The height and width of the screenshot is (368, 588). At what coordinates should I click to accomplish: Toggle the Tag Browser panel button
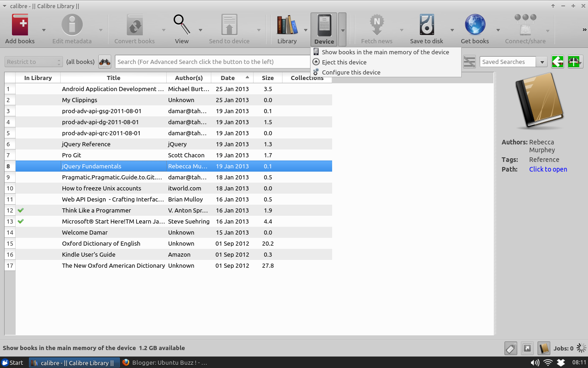coord(511,348)
